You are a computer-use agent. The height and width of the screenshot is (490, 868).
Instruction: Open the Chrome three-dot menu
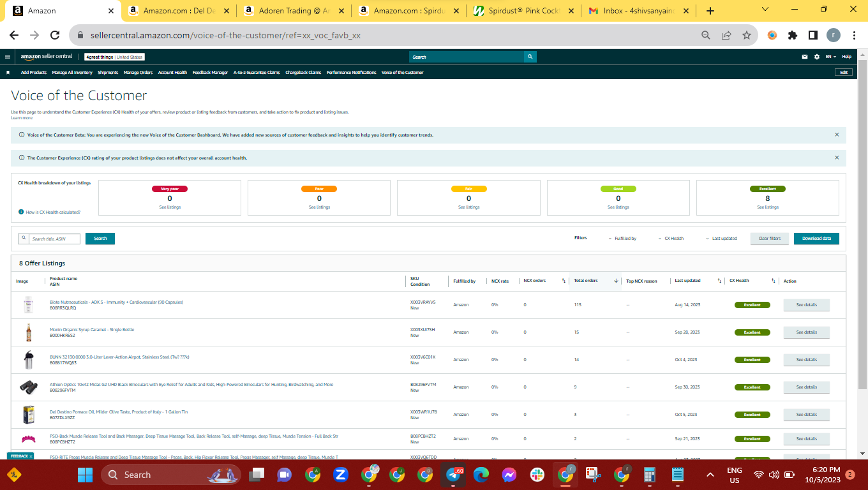tap(854, 35)
